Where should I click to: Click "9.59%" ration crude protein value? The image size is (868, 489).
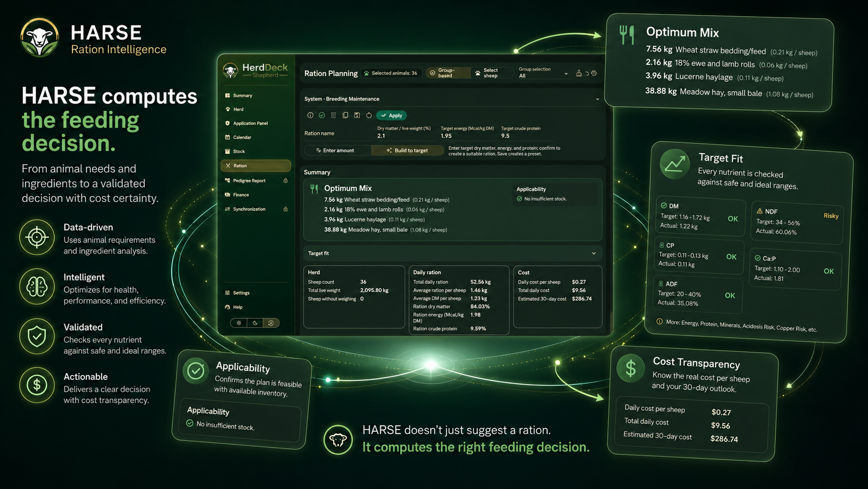(x=478, y=328)
